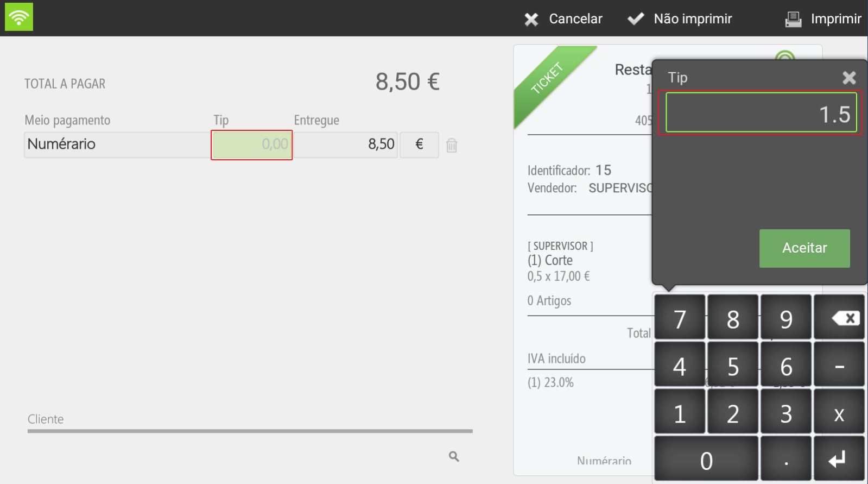Image resolution: width=868 pixels, height=484 pixels.
Task: Click Não imprimir in the top bar
Action: click(680, 19)
